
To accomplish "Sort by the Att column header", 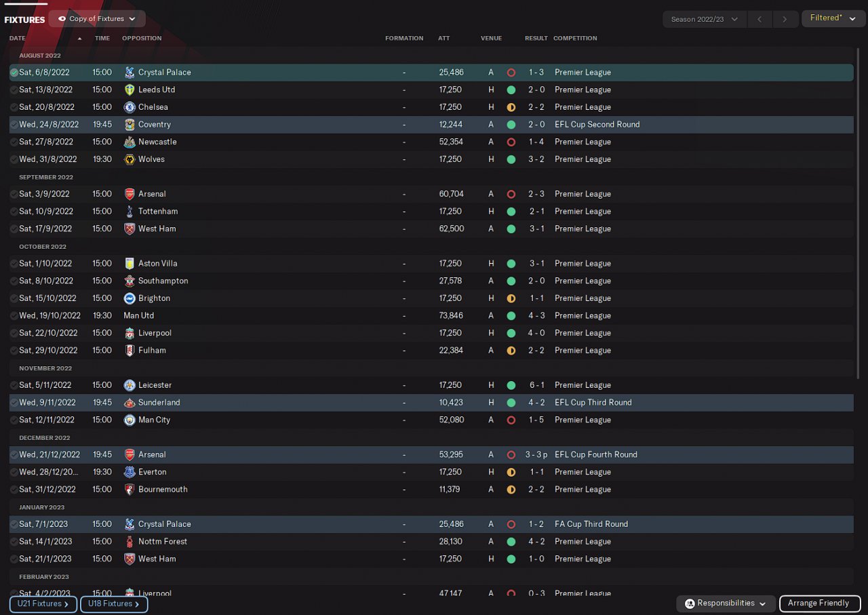I will click(444, 38).
